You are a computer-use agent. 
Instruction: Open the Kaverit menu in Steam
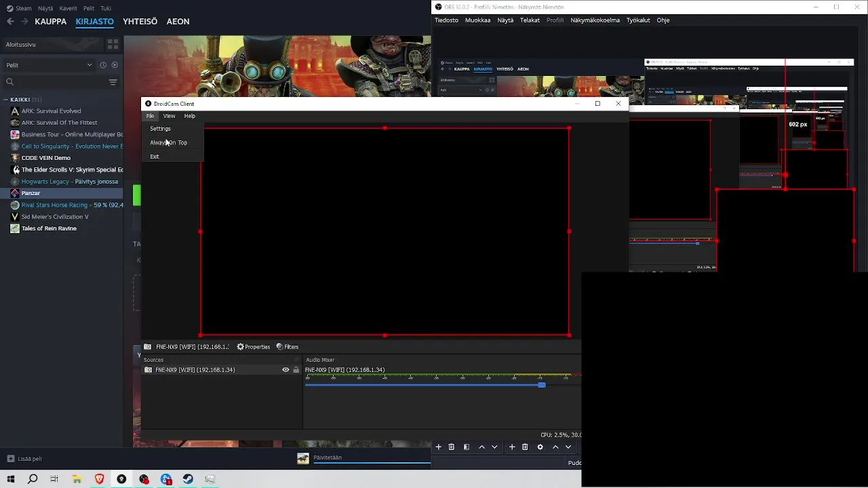point(68,8)
